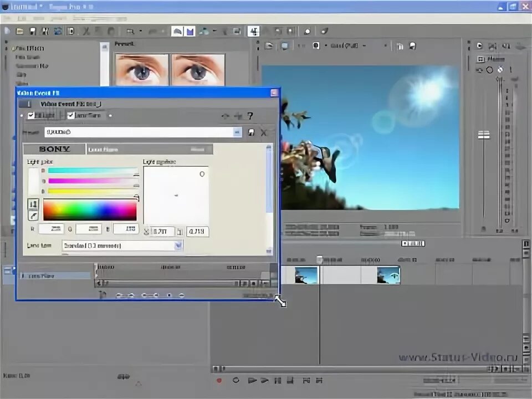Select the right eye media thumbnail

pyautogui.click(x=198, y=70)
